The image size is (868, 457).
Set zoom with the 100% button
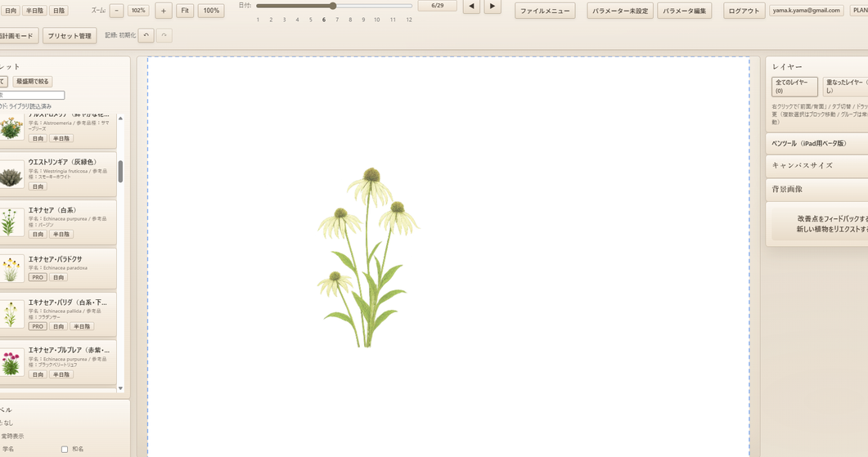211,11
